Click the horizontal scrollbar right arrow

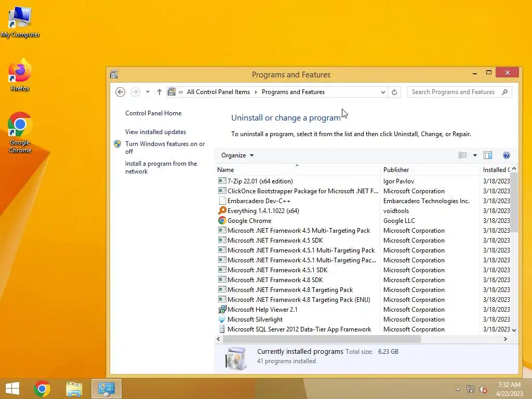505,339
